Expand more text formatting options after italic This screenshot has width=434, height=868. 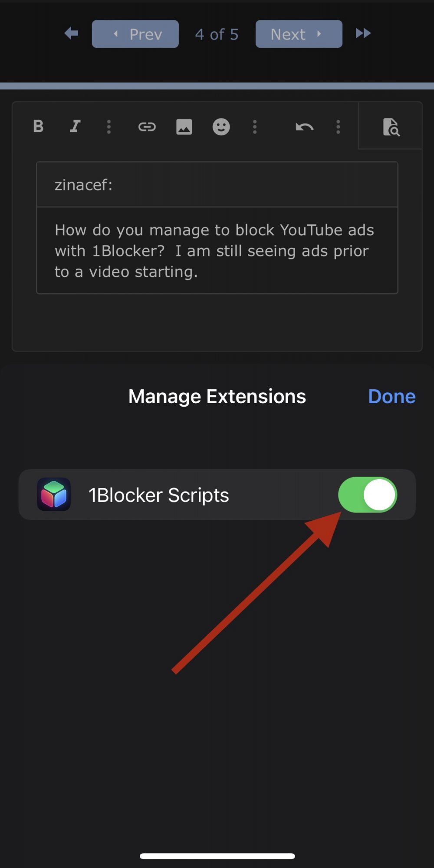pos(109,127)
